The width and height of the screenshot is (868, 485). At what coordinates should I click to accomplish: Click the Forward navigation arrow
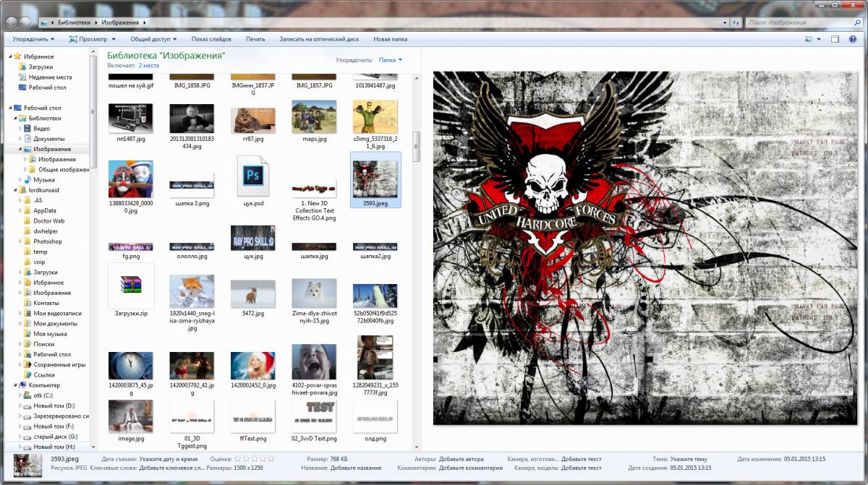(x=25, y=23)
